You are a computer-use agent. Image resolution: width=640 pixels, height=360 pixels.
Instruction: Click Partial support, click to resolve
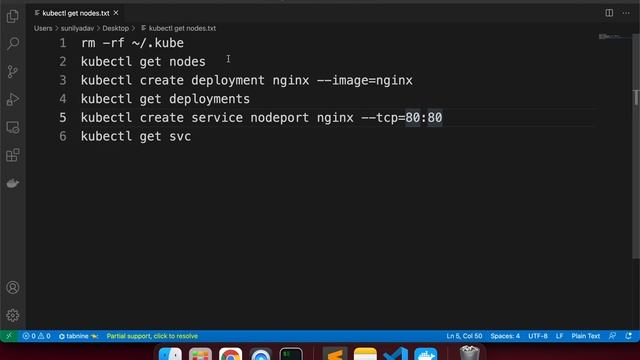[x=152, y=336]
